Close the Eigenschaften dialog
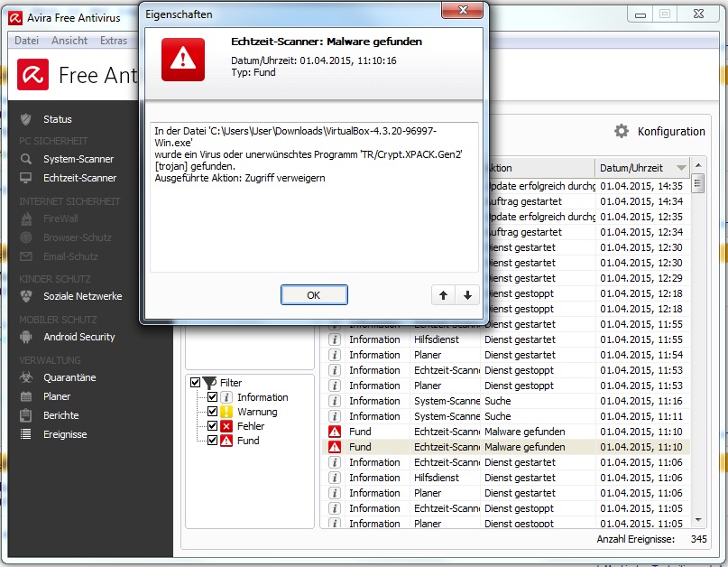The image size is (728, 567). (462, 10)
